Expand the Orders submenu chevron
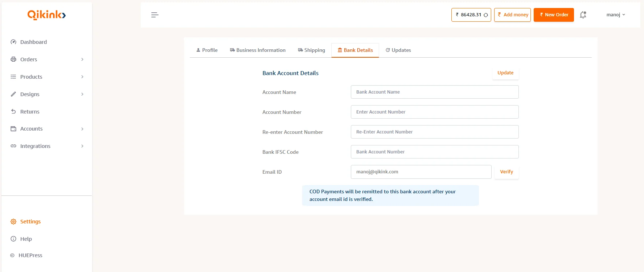This screenshot has width=644, height=272. [x=82, y=59]
